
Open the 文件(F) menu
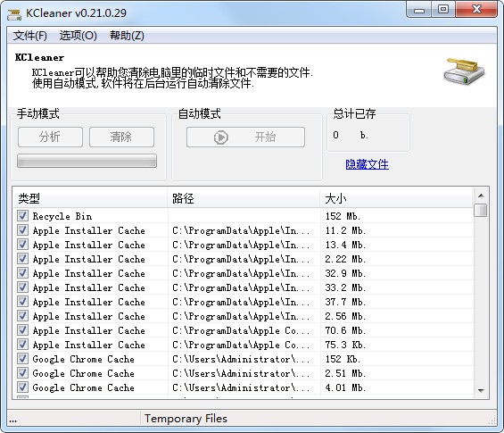pos(30,36)
